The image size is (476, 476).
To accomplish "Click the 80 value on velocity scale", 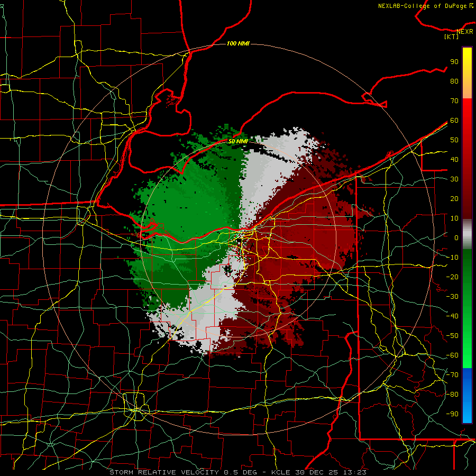I will tap(454, 81).
